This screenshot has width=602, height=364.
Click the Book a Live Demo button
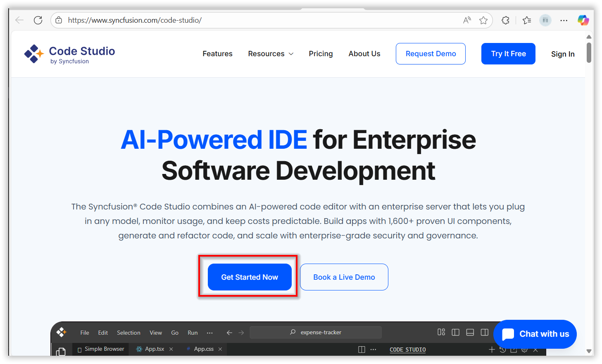click(x=344, y=277)
